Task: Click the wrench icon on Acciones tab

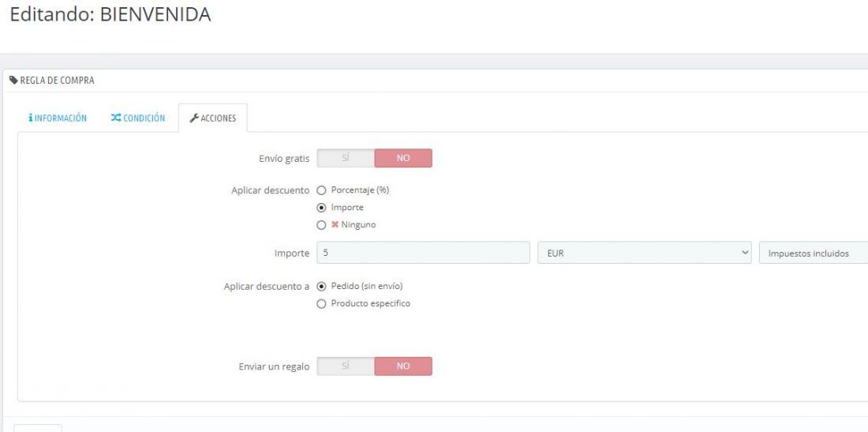Action: (x=194, y=118)
